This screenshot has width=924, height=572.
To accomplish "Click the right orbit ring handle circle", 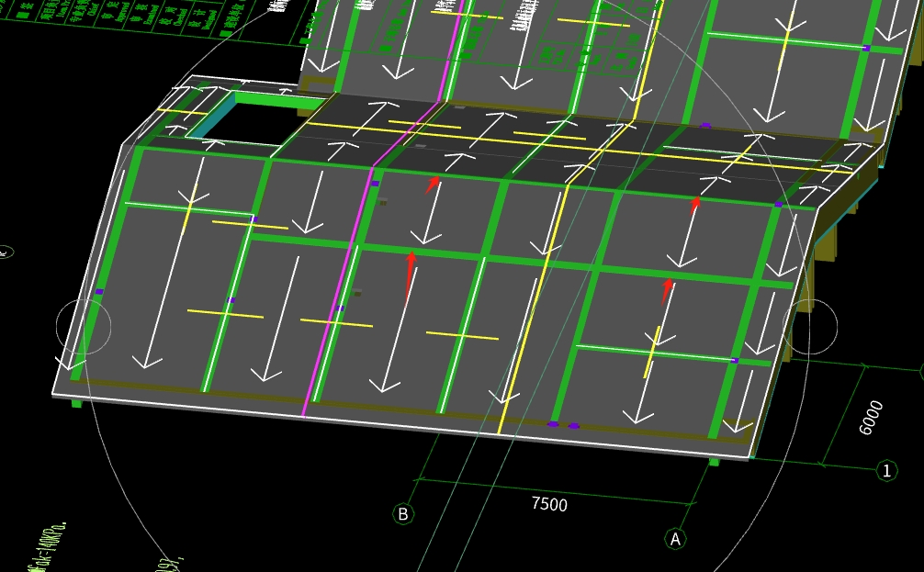I will point(810,326).
